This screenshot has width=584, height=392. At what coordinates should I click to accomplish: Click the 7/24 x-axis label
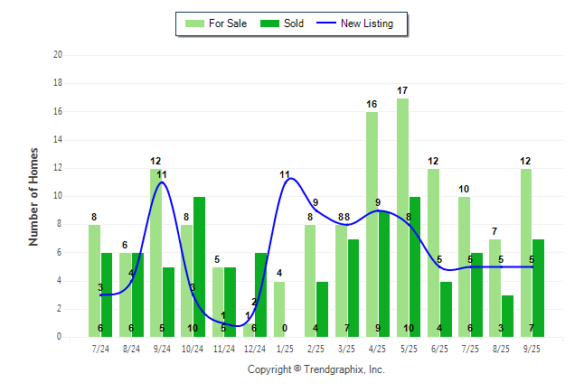(100, 348)
